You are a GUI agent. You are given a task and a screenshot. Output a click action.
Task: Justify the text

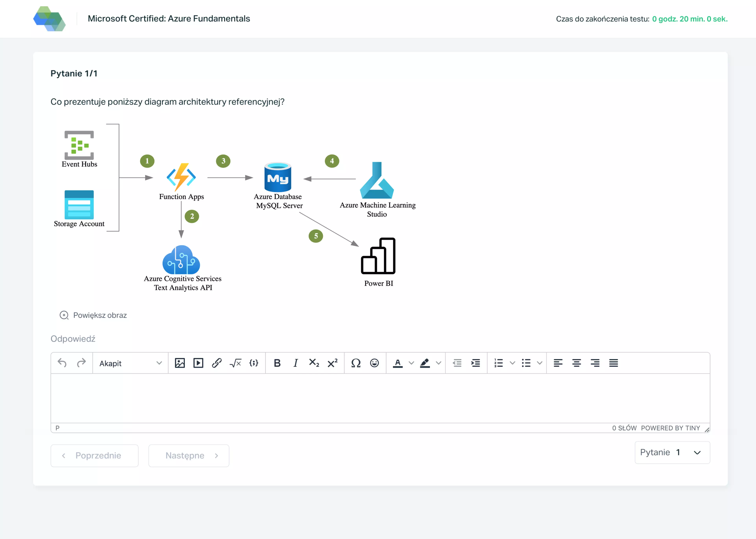click(614, 363)
